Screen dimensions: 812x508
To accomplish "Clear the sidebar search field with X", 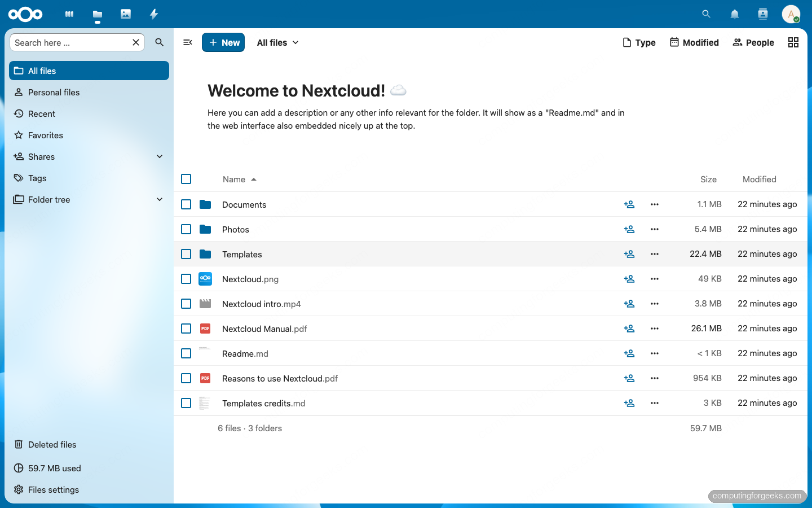I will [x=136, y=42].
